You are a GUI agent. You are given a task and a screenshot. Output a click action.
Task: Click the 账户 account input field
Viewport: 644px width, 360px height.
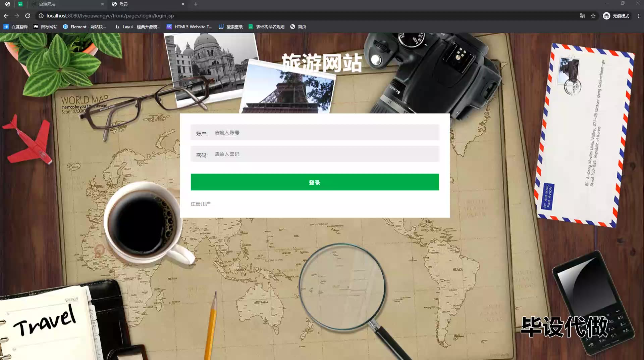coord(315,133)
